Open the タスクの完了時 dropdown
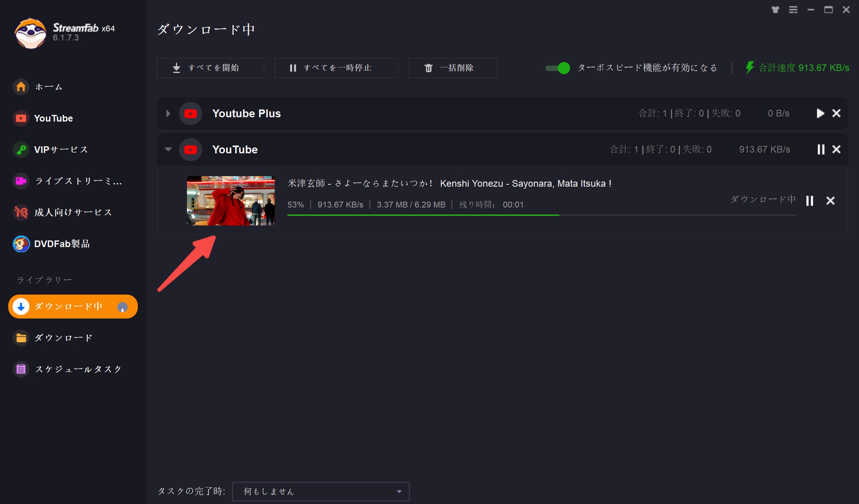 (321, 491)
